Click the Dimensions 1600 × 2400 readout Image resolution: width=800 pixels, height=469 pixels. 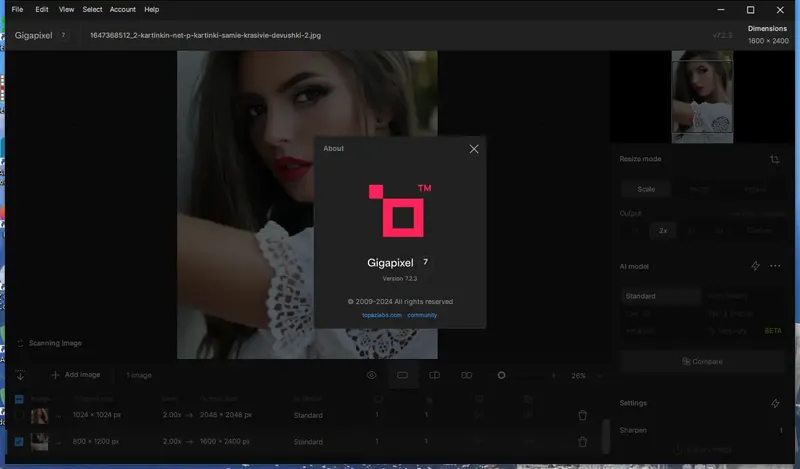(x=768, y=35)
